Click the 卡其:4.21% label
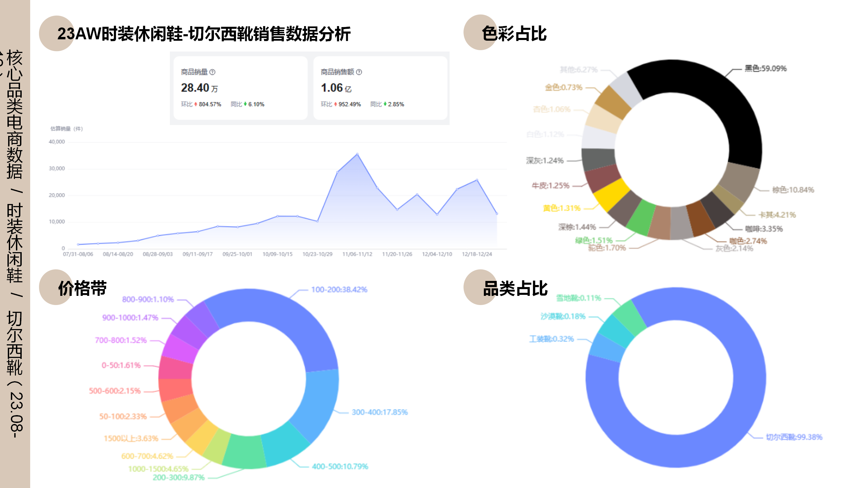This screenshot has height=488, width=868. click(x=777, y=215)
